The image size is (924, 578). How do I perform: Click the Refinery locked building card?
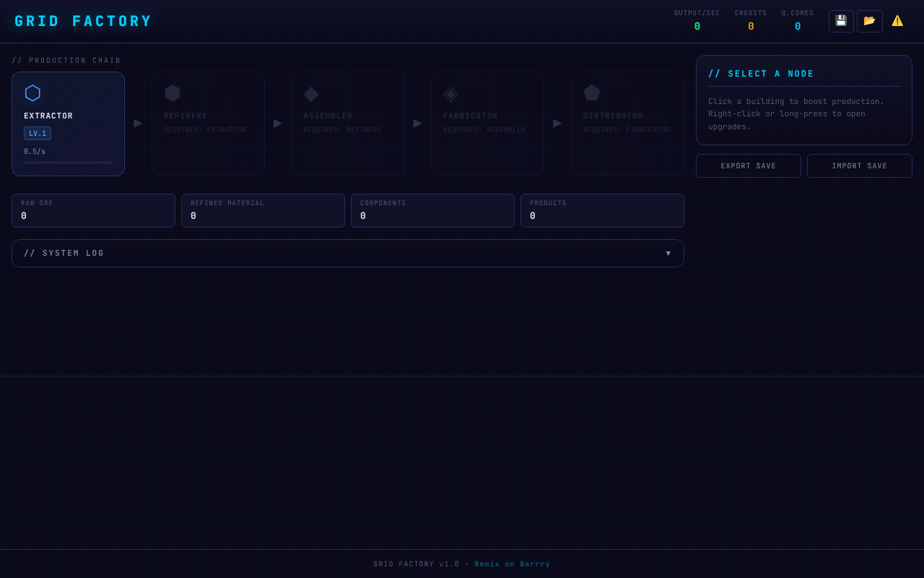point(208,124)
